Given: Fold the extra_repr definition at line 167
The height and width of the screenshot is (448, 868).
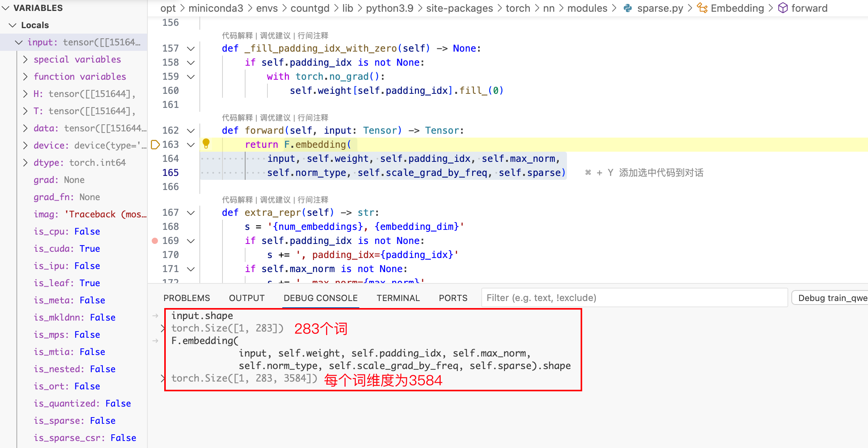Looking at the screenshot, I should [191, 213].
